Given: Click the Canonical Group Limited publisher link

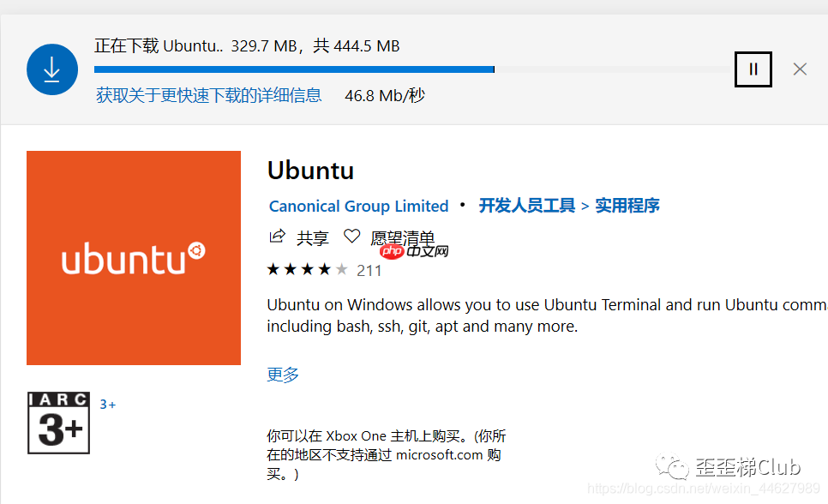Looking at the screenshot, I should pos(358,206).
